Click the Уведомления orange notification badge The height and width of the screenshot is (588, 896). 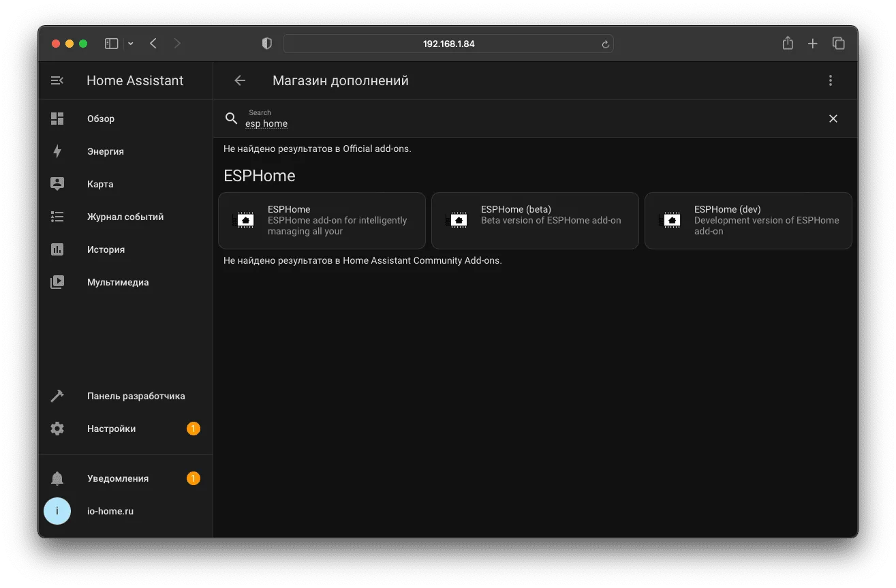tap(194, 478)
